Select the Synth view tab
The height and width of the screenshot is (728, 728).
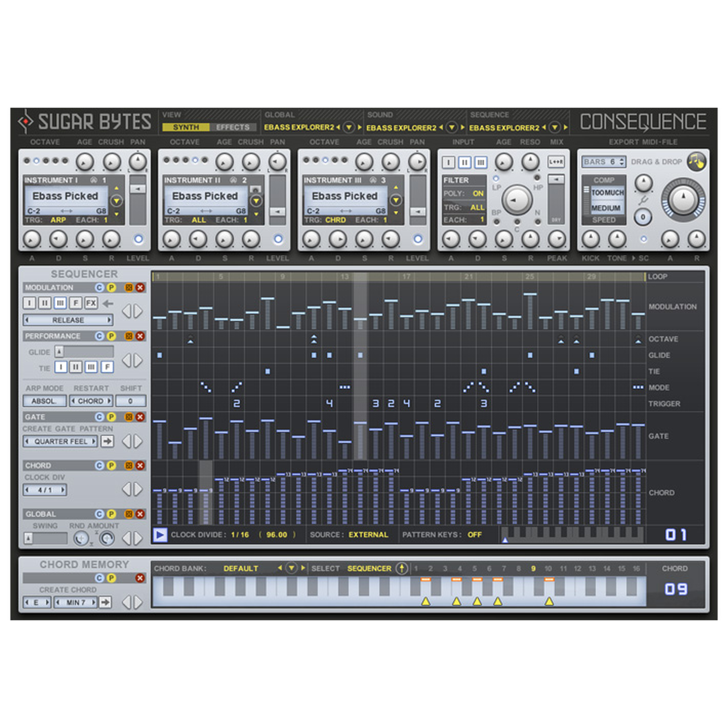tap(186, 128)
